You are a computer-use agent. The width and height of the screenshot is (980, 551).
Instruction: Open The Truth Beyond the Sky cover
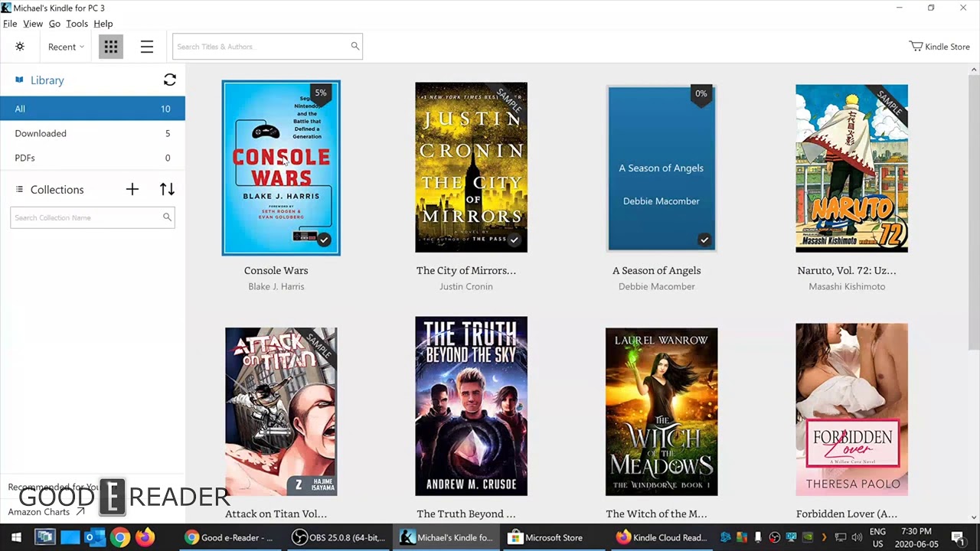click(471, 406)
